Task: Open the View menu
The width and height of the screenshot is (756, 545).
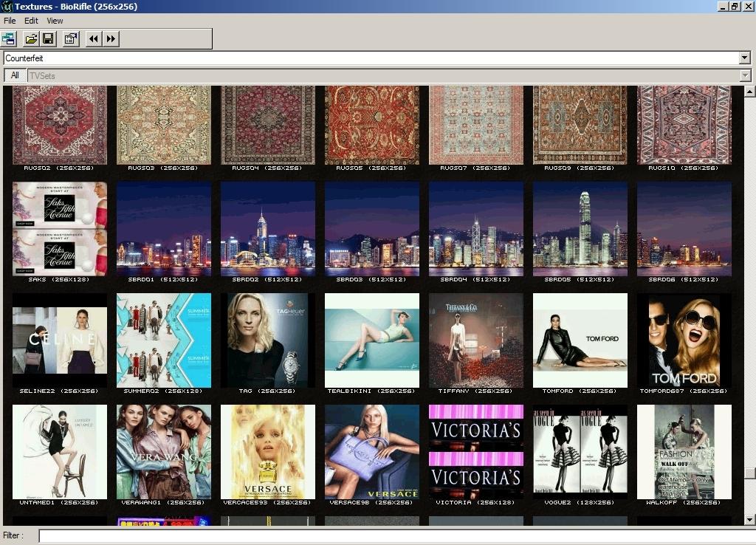Action: click(55, 21)
